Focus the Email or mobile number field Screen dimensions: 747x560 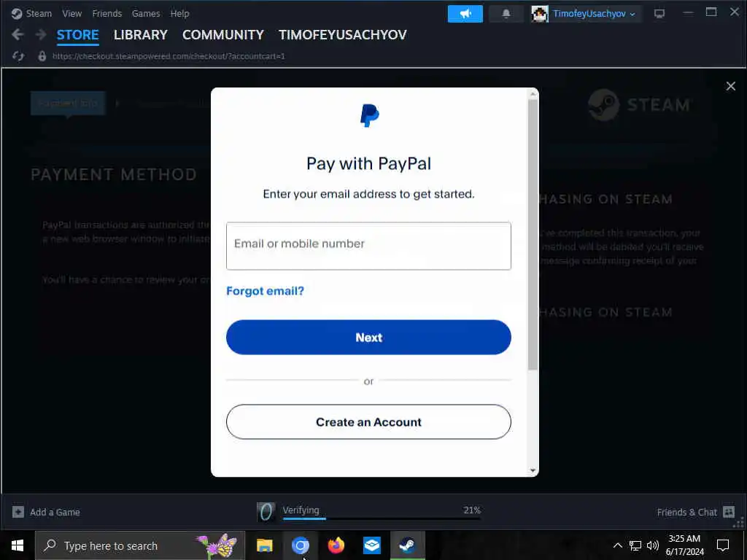click(368, 246)
